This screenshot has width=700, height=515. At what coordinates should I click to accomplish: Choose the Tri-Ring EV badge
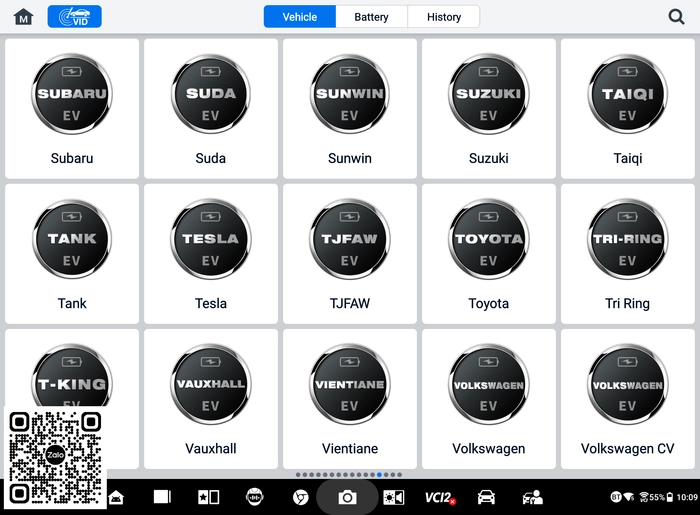click(628, 239)
